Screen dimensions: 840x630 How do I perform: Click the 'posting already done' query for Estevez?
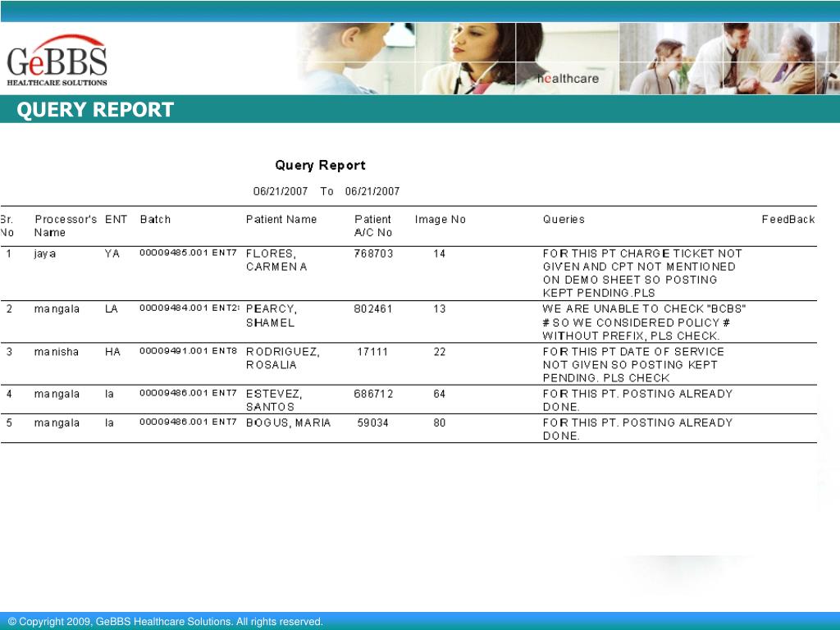pos(637,400)
